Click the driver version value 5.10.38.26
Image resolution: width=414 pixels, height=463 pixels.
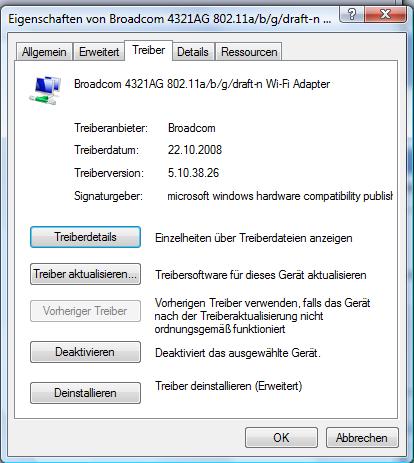pos(193,173)
